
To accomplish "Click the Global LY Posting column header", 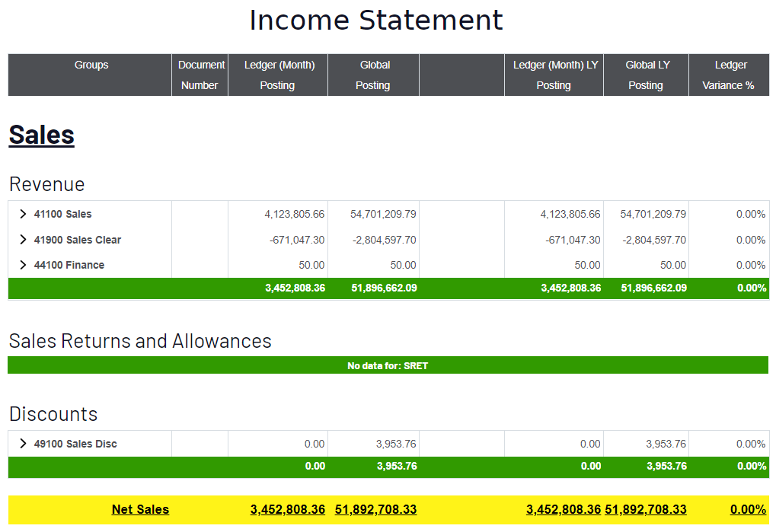I will [x=647, y=75].
